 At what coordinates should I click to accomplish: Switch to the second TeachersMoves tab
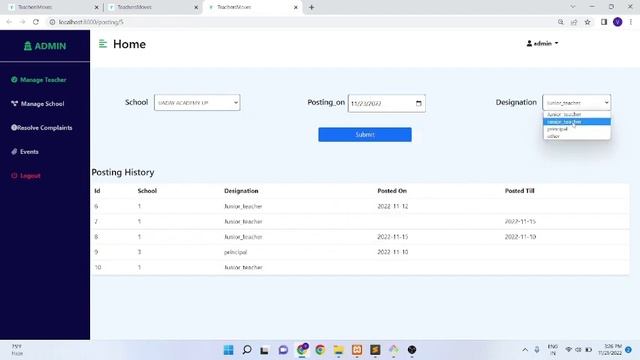tap(151, 7)
